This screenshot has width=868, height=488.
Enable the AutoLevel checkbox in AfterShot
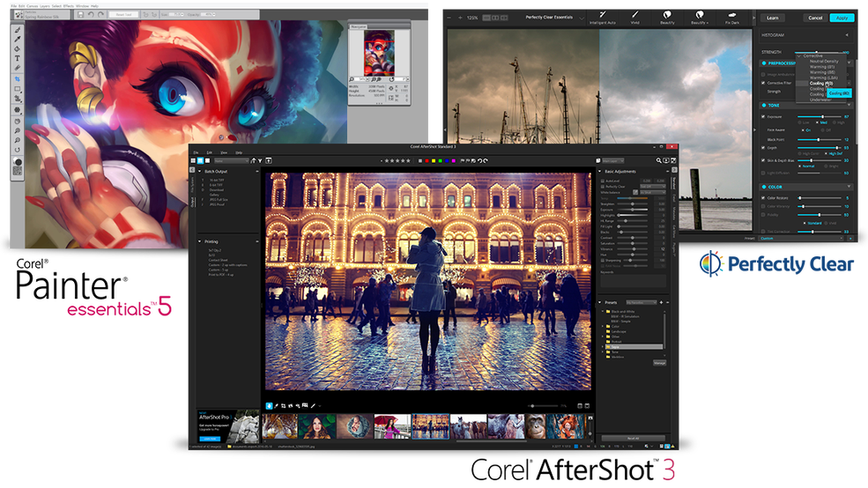[602, 181]
